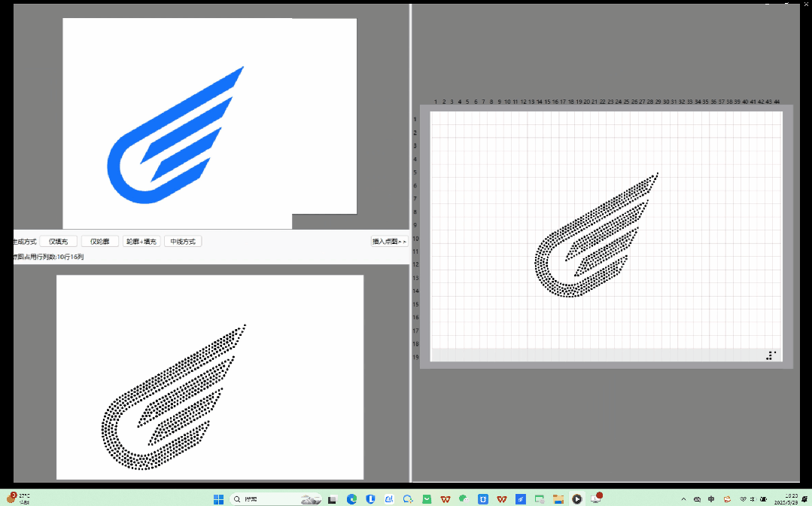Click column number 44 on grid ruler
Image resolution: width=812 pixels, height=506 pixels.
tap(777, 102)
